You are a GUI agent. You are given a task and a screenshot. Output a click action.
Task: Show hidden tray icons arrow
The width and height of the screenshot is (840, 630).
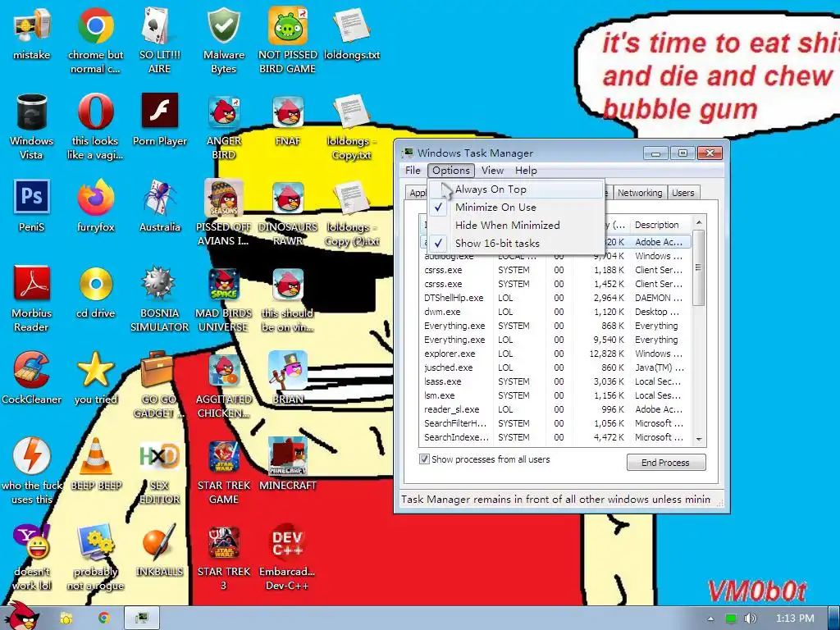tap(711, 619)
